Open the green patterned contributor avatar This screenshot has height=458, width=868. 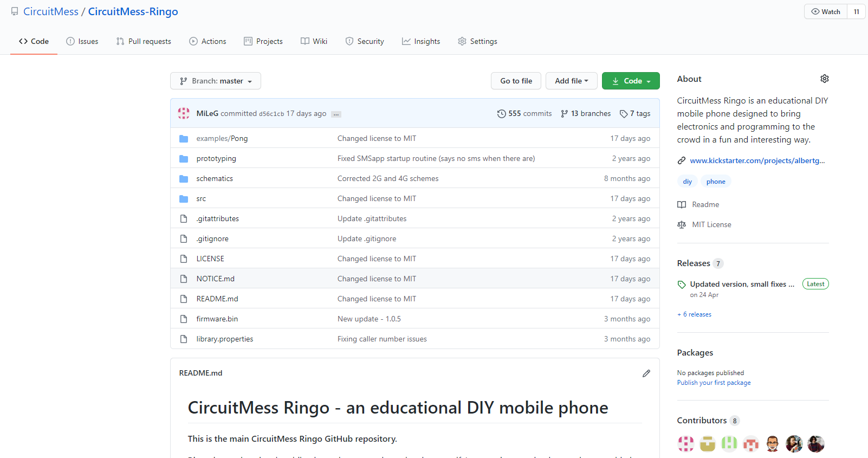[x=729, y=444]
